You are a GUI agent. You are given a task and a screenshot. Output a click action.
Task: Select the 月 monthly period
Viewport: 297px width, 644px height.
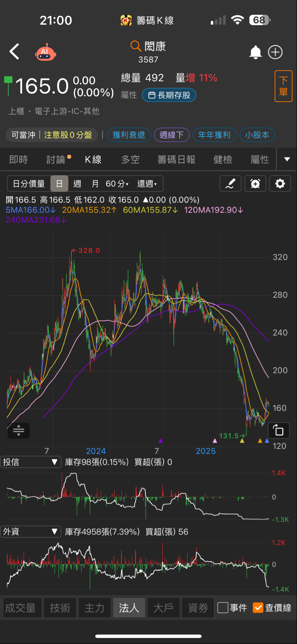(95, 184)
